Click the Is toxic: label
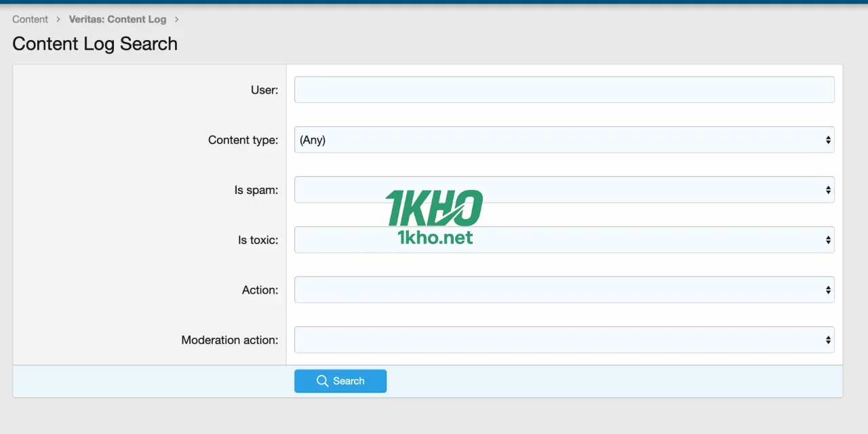 258,240
